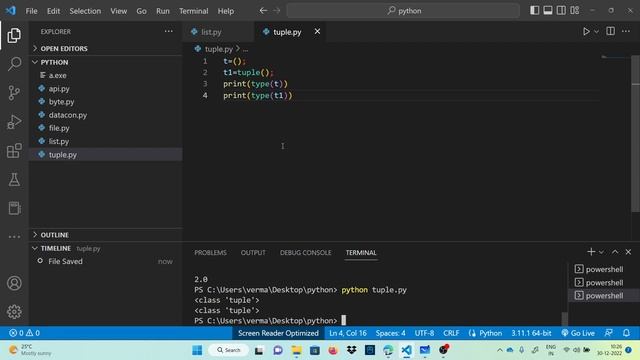
Task: Close the terminal panel
Action: [x=628, y=252]
